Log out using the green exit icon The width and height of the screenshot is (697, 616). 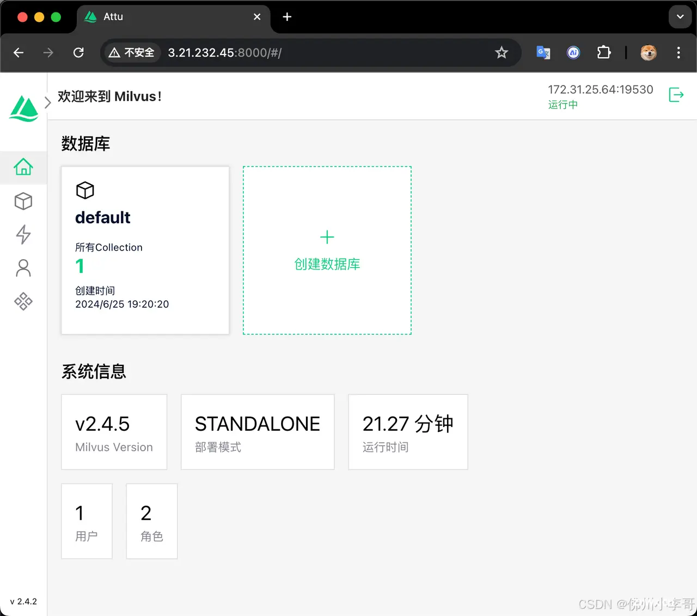(676, 95)
